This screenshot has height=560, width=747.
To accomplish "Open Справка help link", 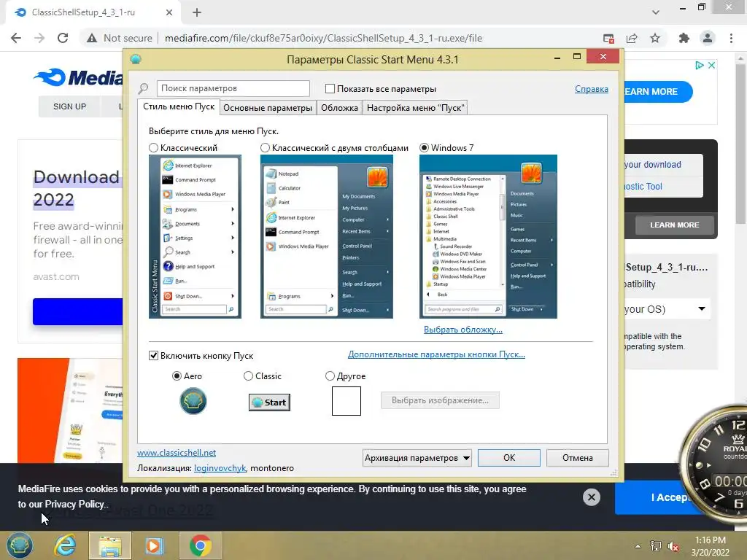I will pyautogui.click(x=591, y=88).
